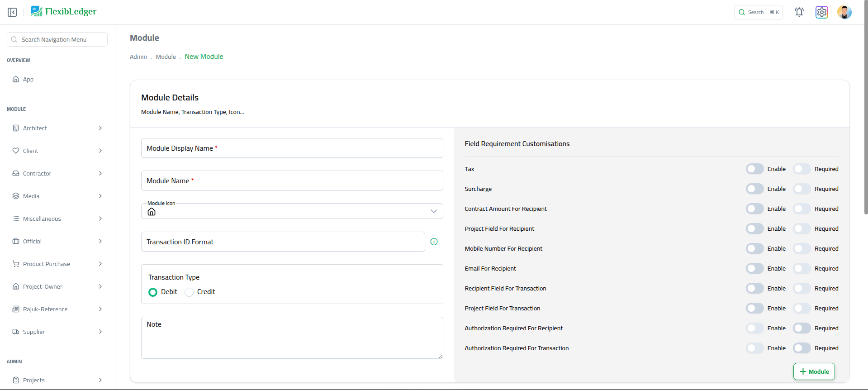Open the notifications bell
The height and width of the screenshot is (390, 868).
coord(799,12)
